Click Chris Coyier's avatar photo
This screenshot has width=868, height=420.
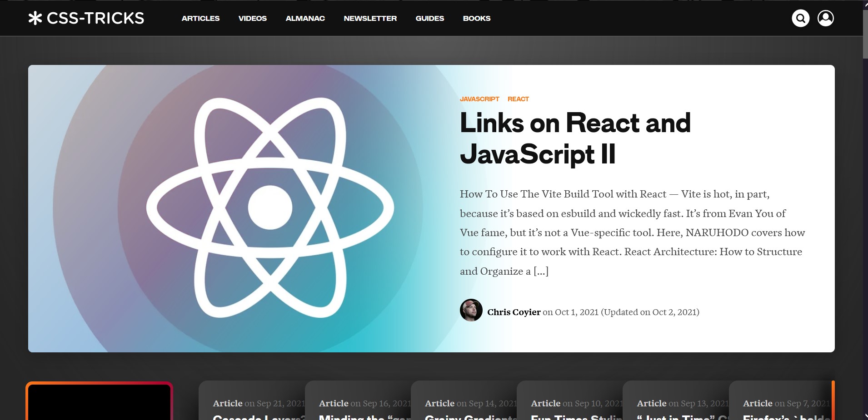471,310
